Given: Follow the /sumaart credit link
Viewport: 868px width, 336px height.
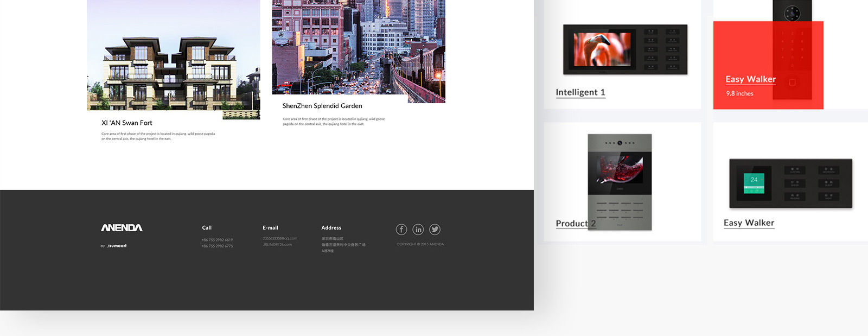Looking at the screenshot, I should [x=117, y=246].
